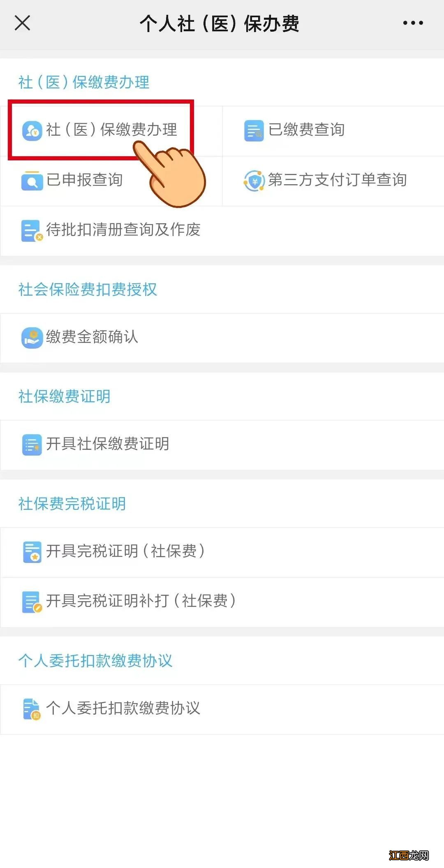Click the 社（医）保缴费办理 icon
The image size is (444, 868).
[x=32, y=131]
